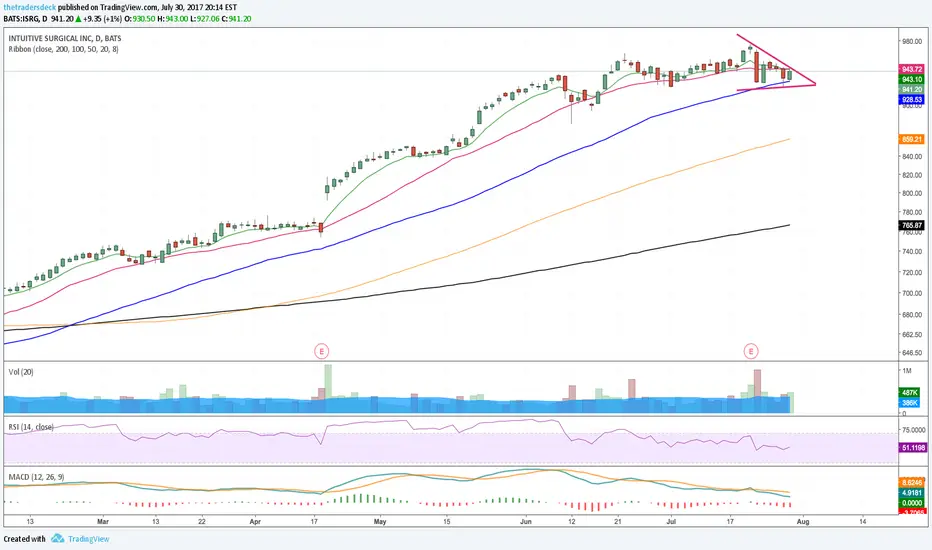Click the 646.50 price axis label

[912, 353]
